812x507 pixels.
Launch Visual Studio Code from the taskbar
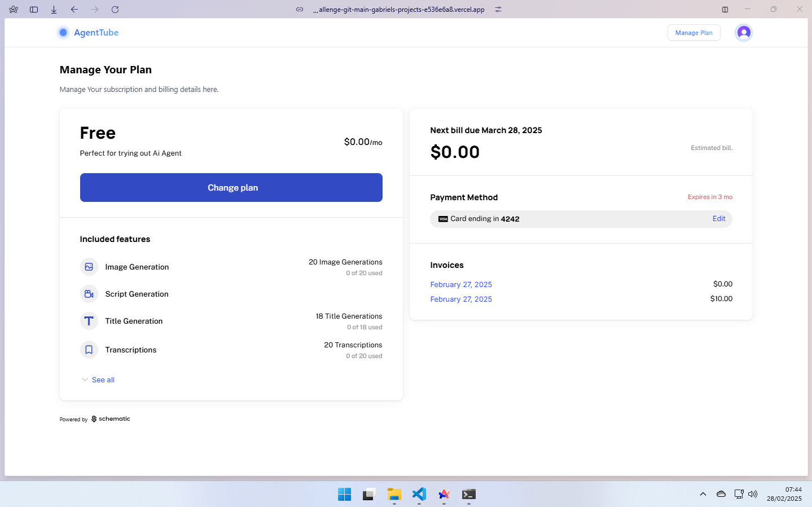419,494
